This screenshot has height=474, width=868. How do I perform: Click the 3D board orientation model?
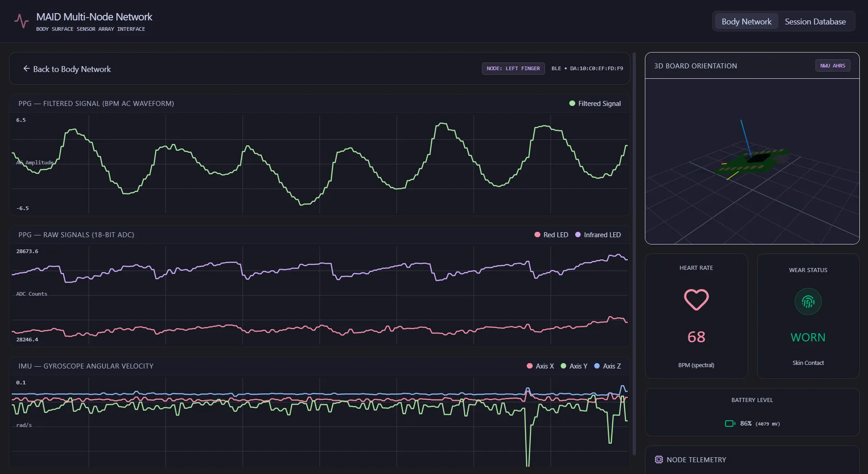(x=752, y=162)
